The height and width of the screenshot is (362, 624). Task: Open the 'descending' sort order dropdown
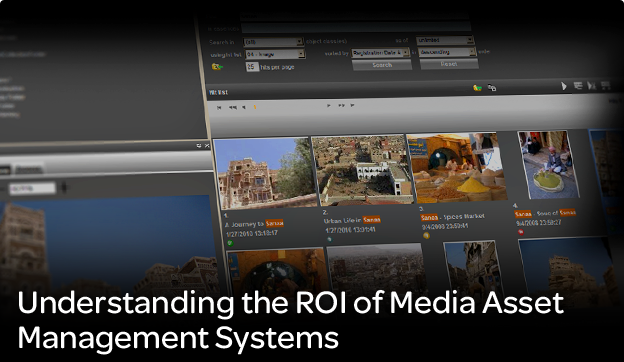pos(447,52)
